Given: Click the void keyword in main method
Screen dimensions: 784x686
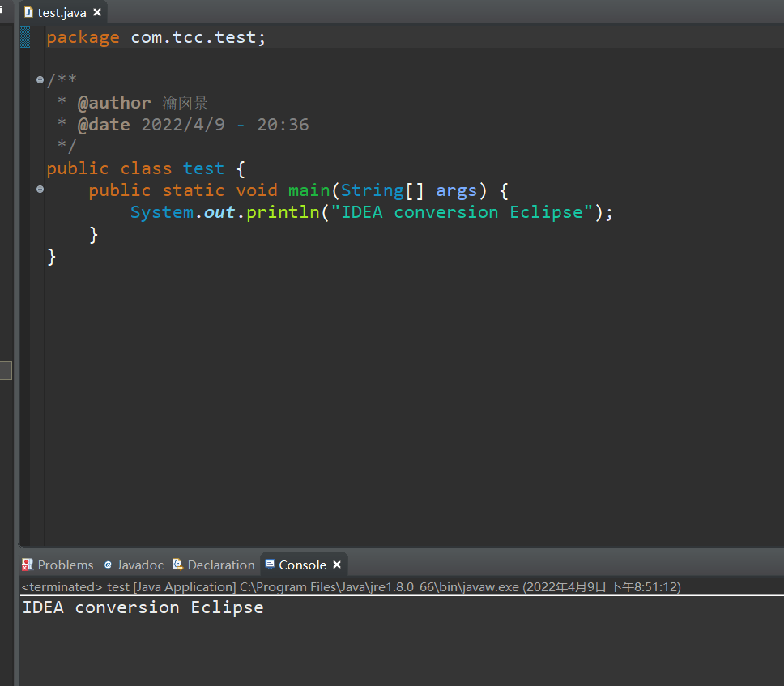Looking at the screenshot, I should 257,190.
